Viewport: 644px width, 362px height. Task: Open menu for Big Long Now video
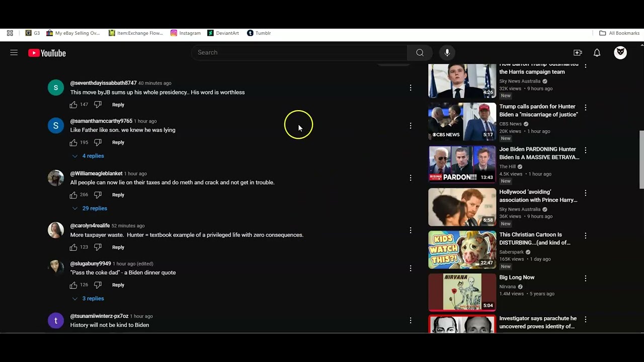tap(586, 279)
